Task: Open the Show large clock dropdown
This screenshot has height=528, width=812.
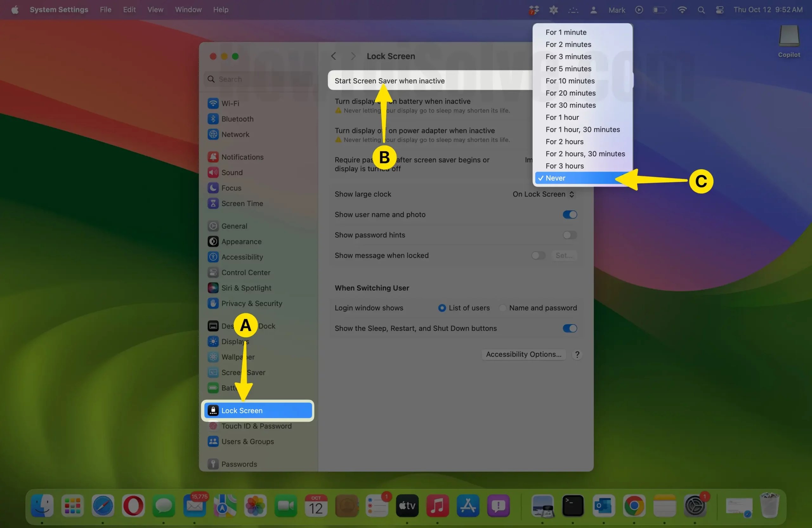Action: click(543, 194)
